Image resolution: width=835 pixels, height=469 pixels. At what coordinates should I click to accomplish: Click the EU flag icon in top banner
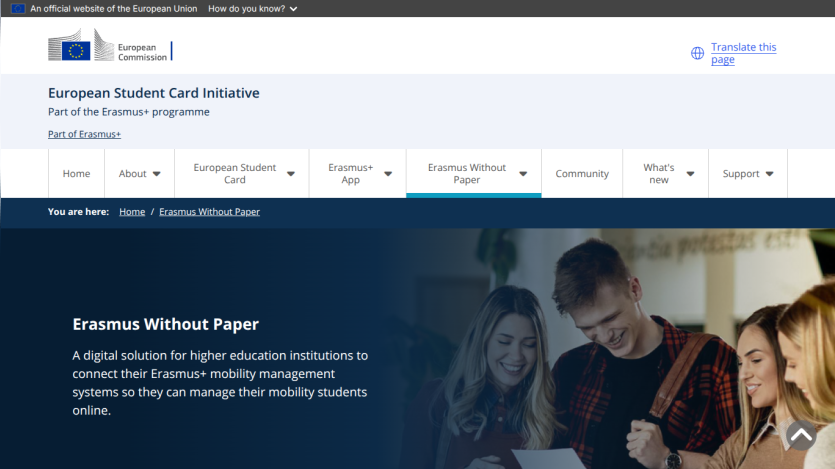pos(18,9)
